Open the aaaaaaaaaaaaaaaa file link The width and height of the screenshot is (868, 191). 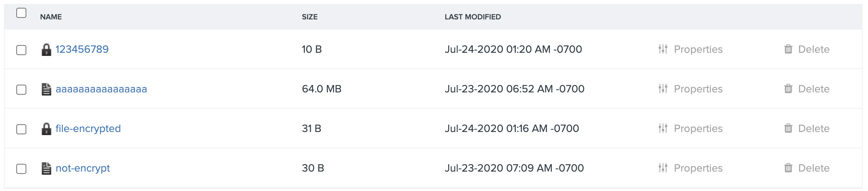click(x=101, y=89)
